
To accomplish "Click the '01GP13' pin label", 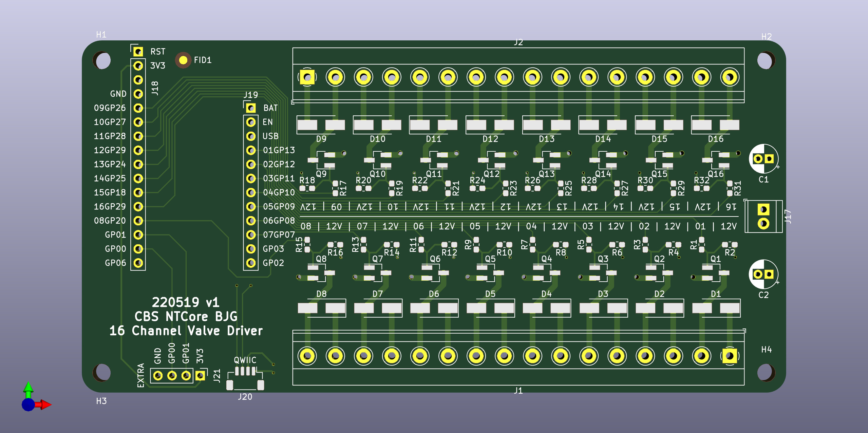I will tap(279, 150).
